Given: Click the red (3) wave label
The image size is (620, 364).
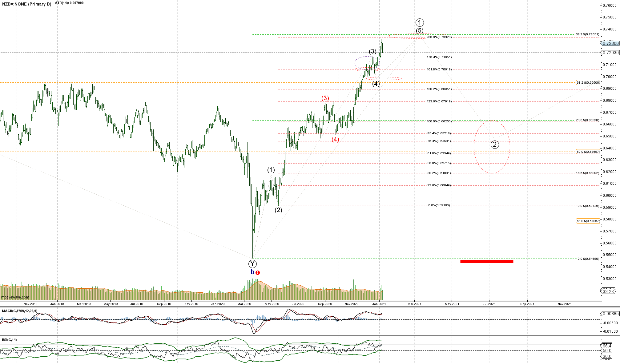Looking at the screenshot, I should [325, 98].
